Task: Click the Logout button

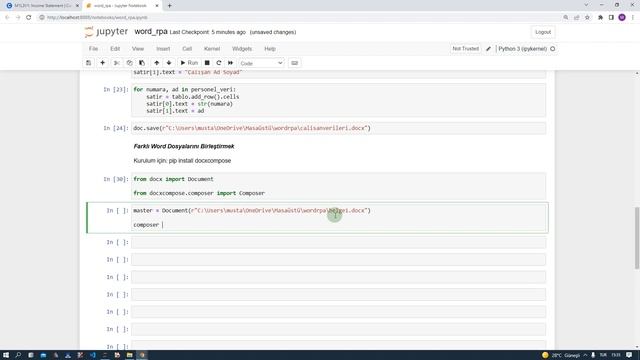Action: [543, 32]
